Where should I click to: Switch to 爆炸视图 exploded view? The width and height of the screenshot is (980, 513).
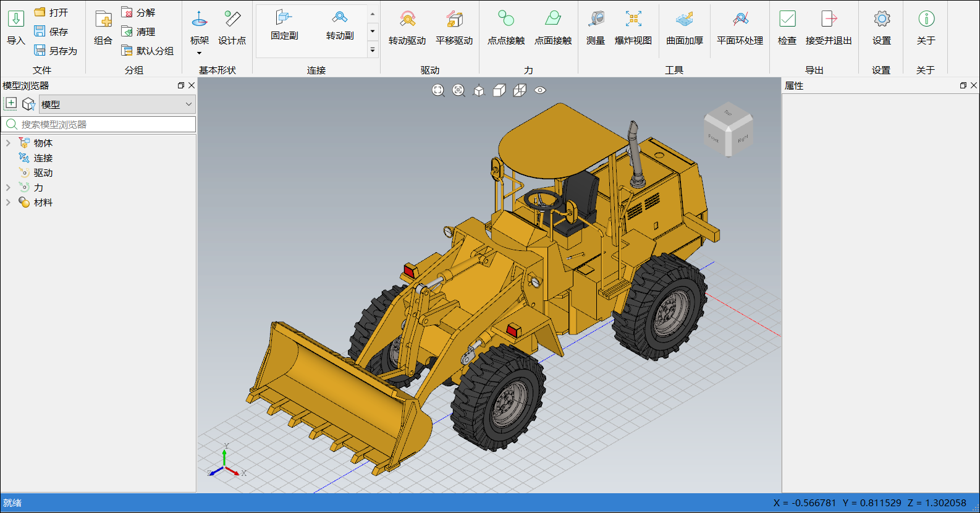[633, 27]
